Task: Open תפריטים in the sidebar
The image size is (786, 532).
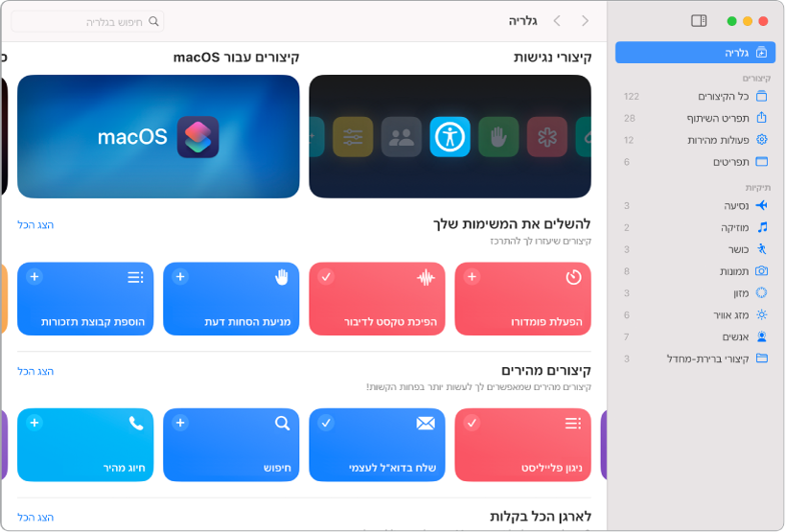Action: point(695,161)
